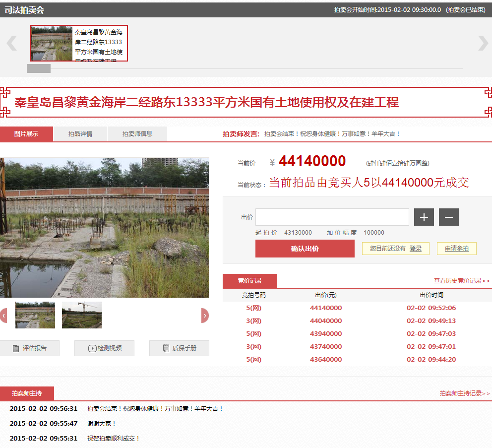Open the 质保手册 warranty manual
Screen dimensions: 492x448
179,348
